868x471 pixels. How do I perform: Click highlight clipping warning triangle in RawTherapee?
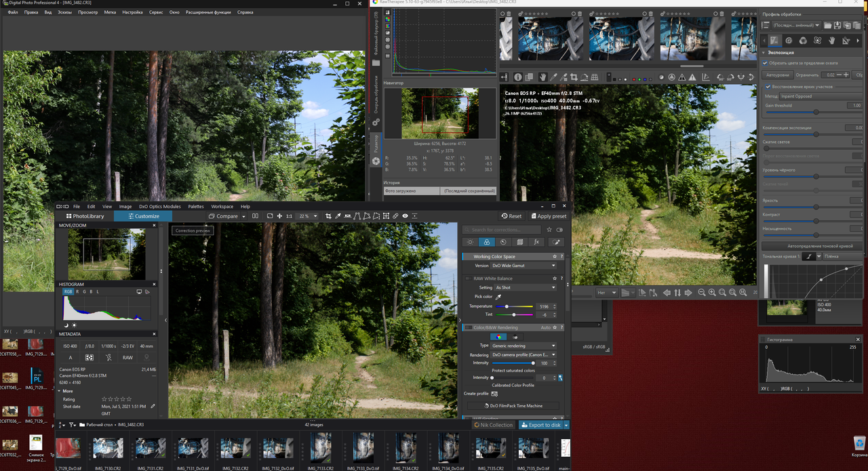pos(692,77)
